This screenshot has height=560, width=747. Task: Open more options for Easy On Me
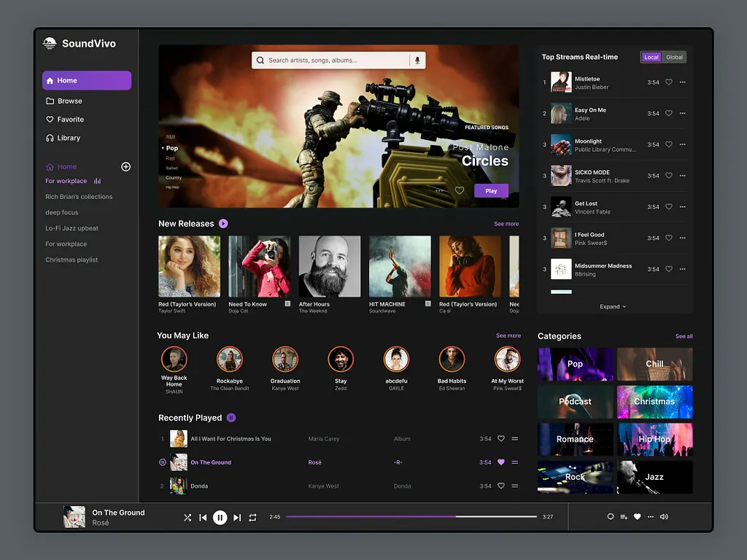click(683, 114)
